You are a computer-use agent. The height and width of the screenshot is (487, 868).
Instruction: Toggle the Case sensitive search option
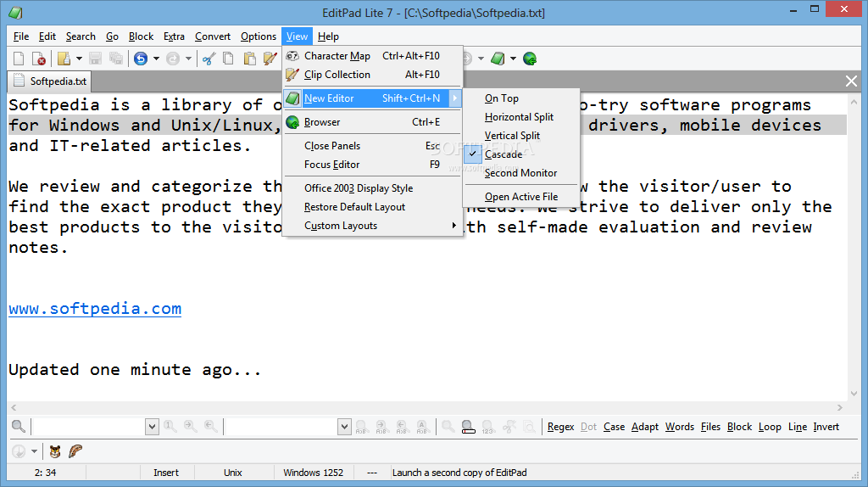click(614, 427)
